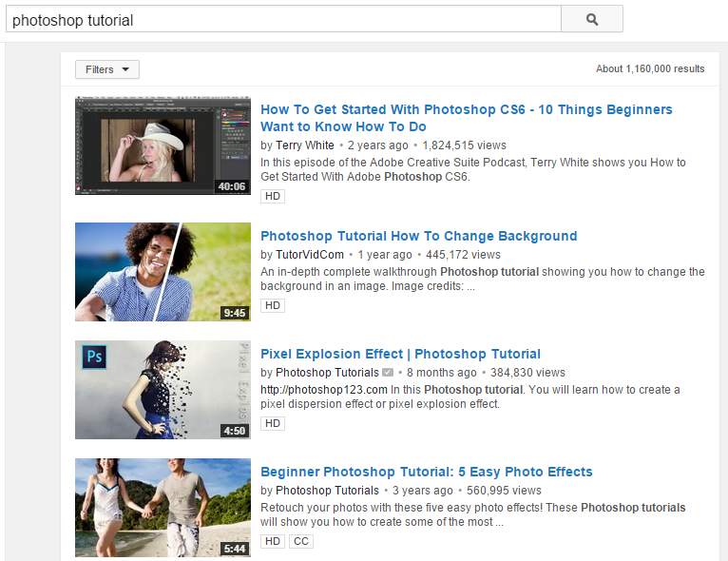Open Pixel Explosion Effect video title

pos(400,354)
